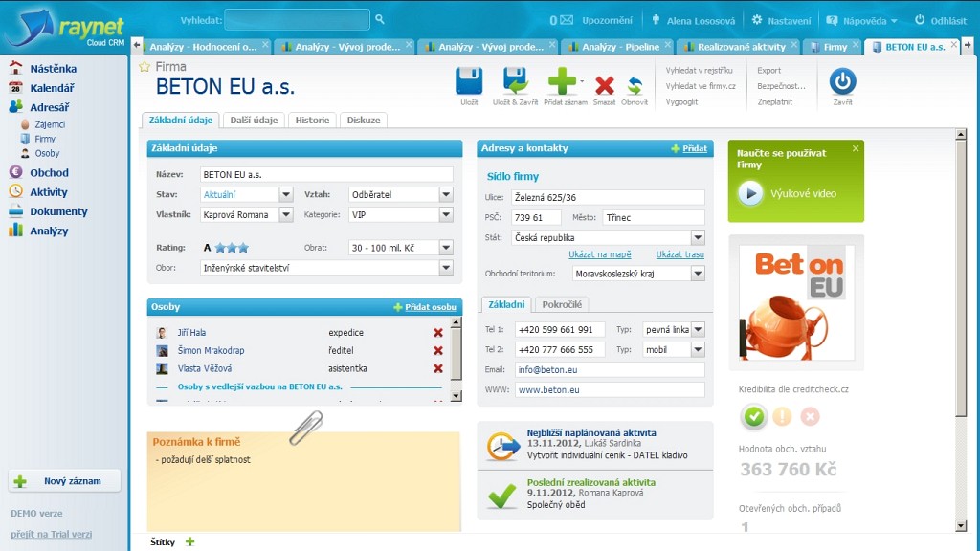Click the red Smazat delete icon
The height and width of the screenshot is (551, 980).
pos(605,85)
